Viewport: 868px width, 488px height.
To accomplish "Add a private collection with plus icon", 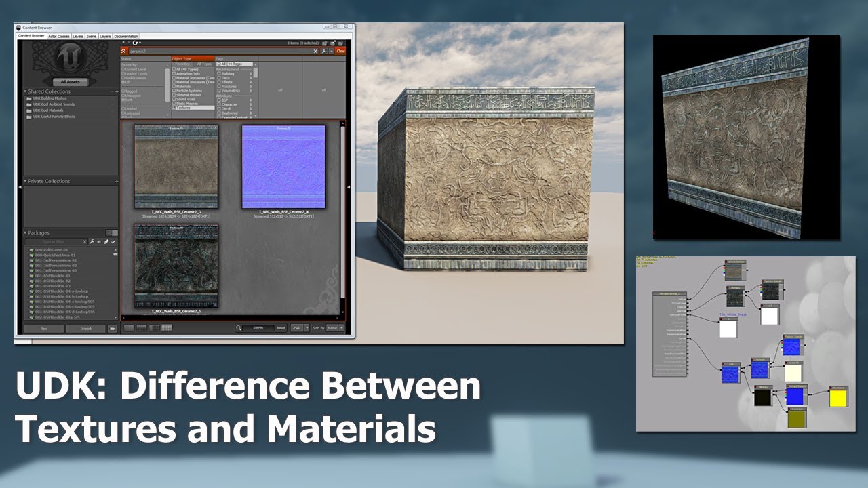I will [117, 181].
